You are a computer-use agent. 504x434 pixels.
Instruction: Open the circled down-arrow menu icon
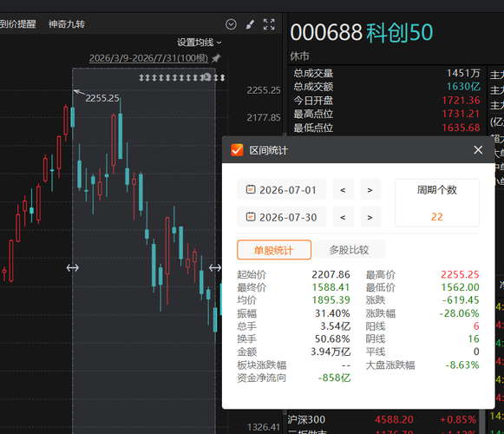[231, 24]
